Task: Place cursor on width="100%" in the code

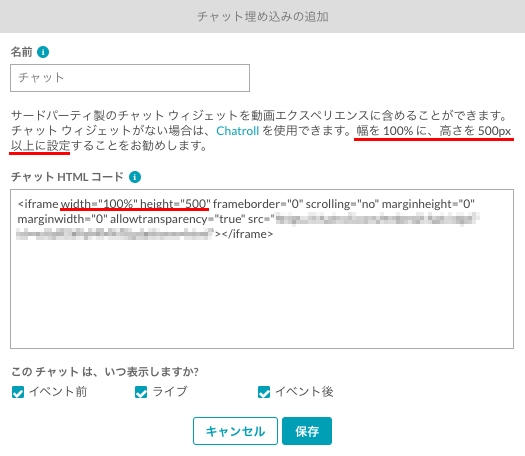Action: coord(99,204)
